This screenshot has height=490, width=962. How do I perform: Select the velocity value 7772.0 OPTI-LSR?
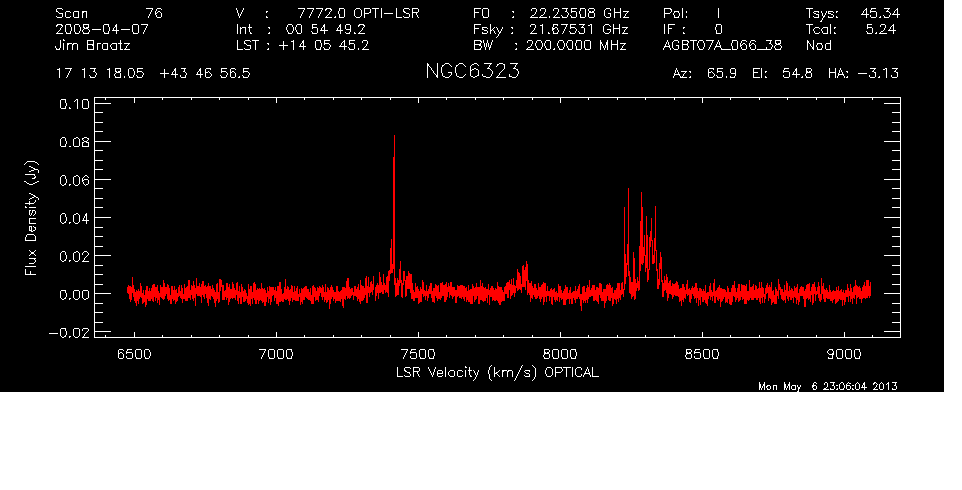[358, 13]
